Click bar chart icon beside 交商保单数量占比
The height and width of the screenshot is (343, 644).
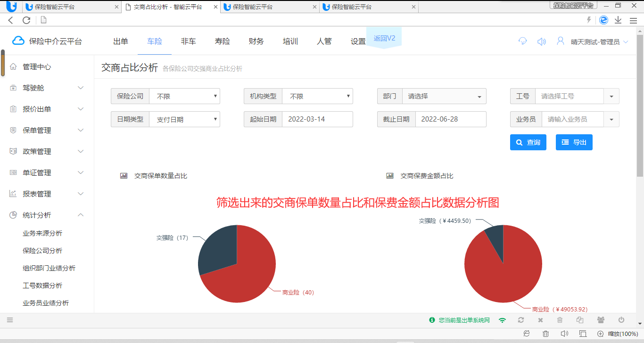click(124, 176)
